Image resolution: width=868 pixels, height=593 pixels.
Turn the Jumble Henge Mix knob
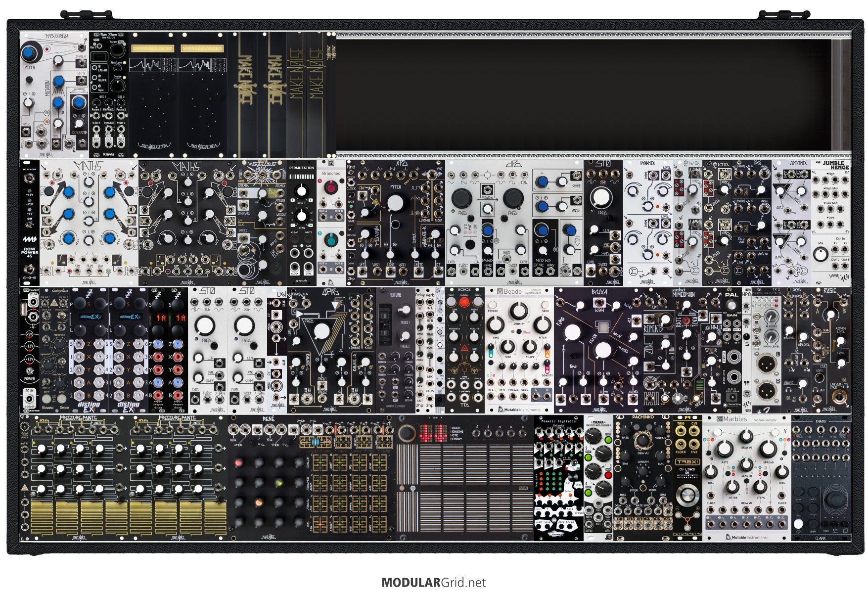point(821,255)
